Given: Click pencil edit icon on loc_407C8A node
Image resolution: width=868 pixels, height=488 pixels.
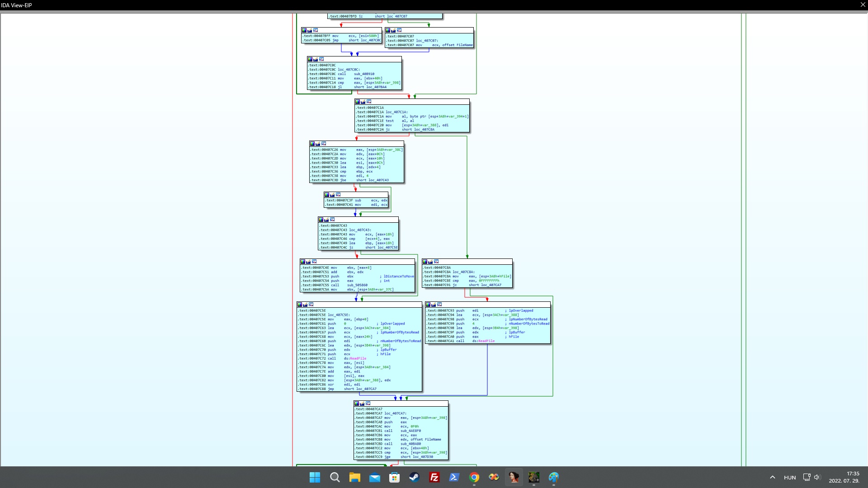Looking at the screenshot, I should (x=430, y=262).
